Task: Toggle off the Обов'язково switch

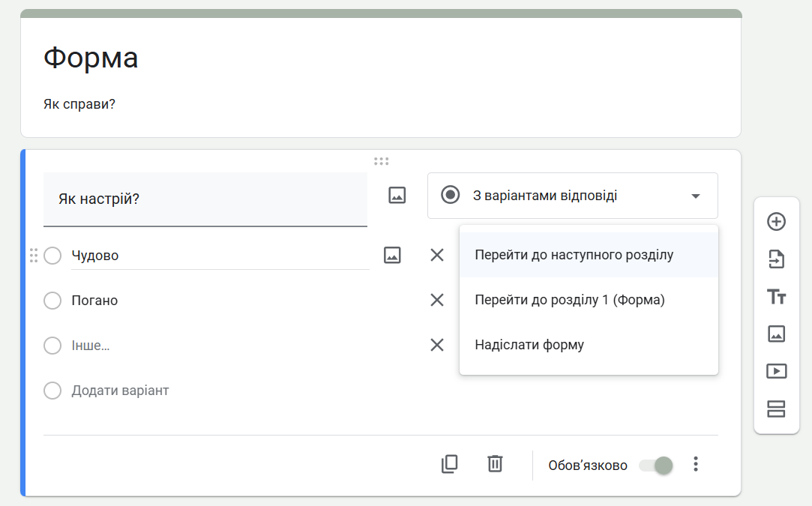Action: click(x=655, y=465)
